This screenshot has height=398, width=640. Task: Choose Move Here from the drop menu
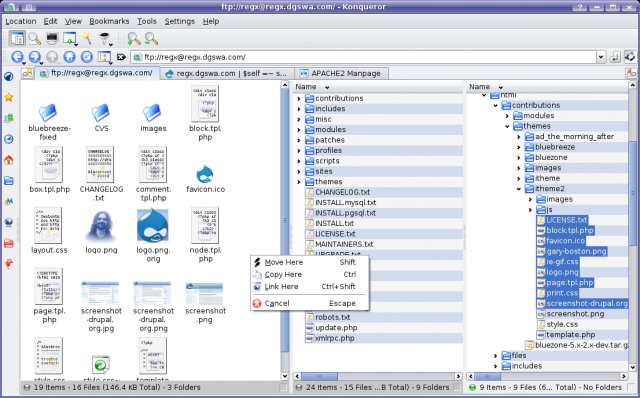[309, 262]
